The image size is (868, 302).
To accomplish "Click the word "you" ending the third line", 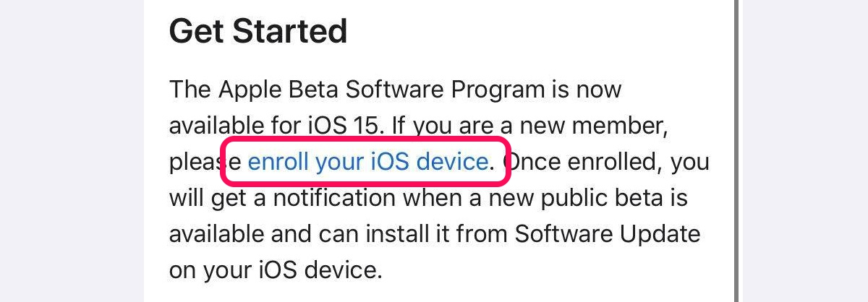I will click(691, 163).
